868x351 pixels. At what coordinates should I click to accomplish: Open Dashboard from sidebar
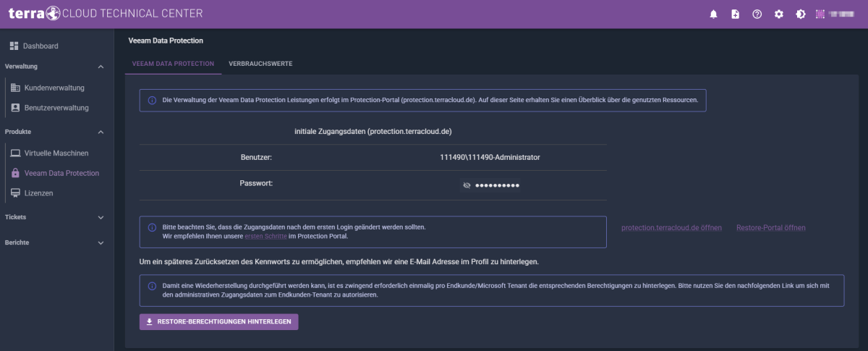[41, 46]
